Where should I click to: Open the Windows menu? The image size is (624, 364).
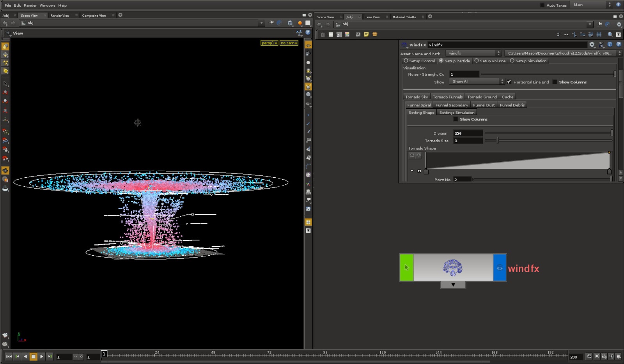click(x=48, y=5)
